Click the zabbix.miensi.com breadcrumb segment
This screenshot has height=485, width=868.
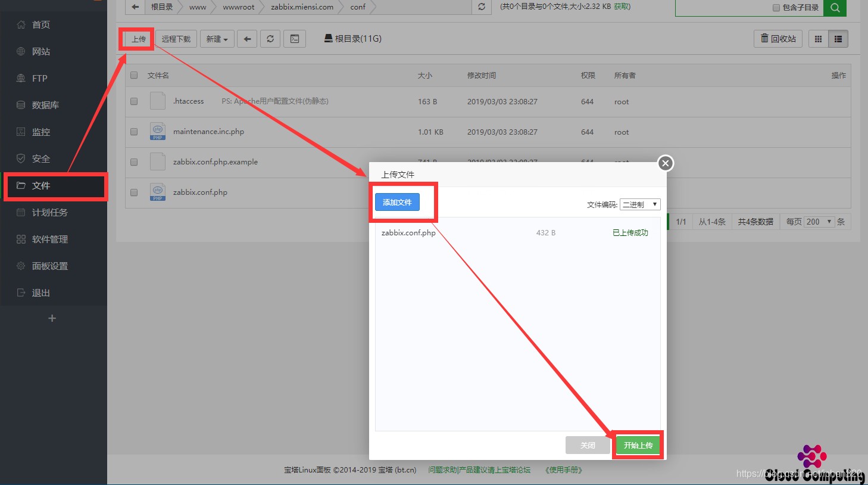click(x=302, y=7)
